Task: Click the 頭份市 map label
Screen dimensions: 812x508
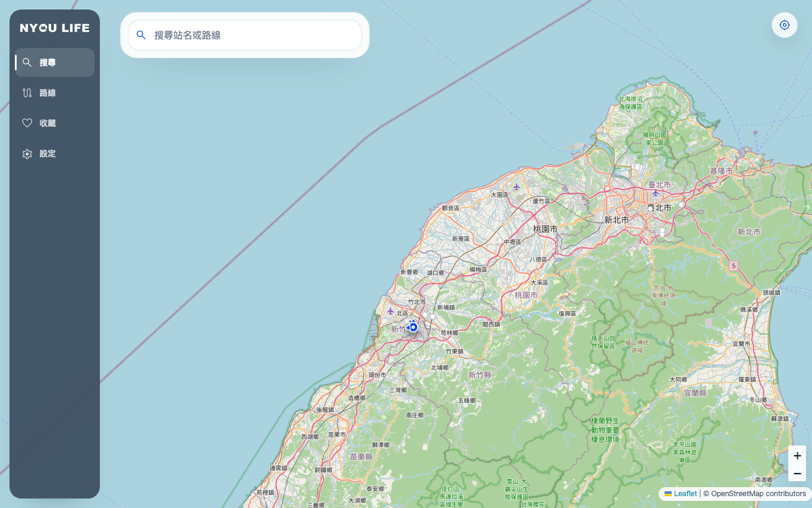Action: (x=377, y=375)
